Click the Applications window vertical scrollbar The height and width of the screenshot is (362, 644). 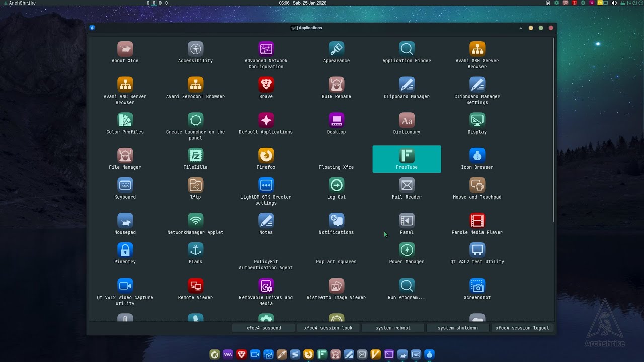tap(554, 130)
